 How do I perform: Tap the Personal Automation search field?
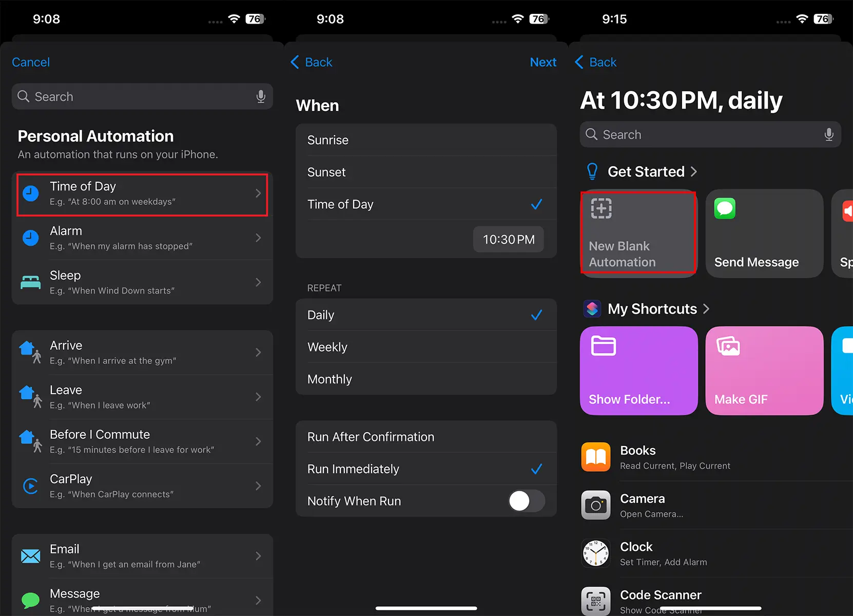pyautogui.click(x=142, y=97)
